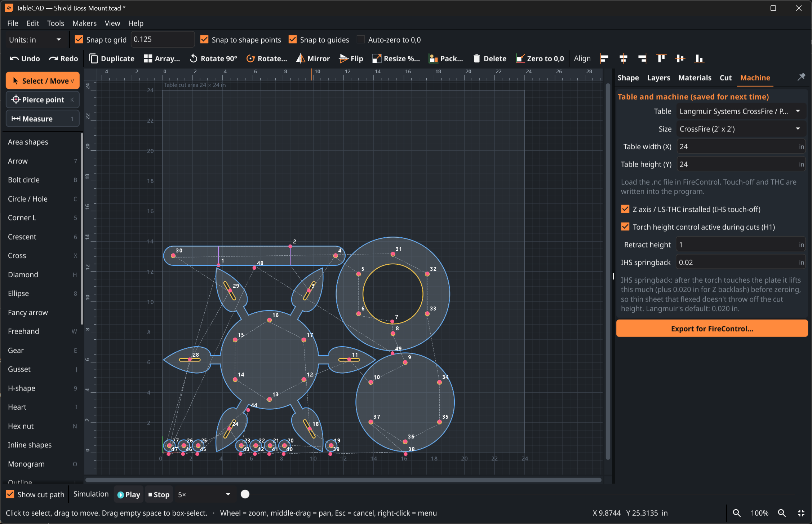Screen dimensions: 812x524
Task: Align shapes to top edges
Action: pos(661,58)
